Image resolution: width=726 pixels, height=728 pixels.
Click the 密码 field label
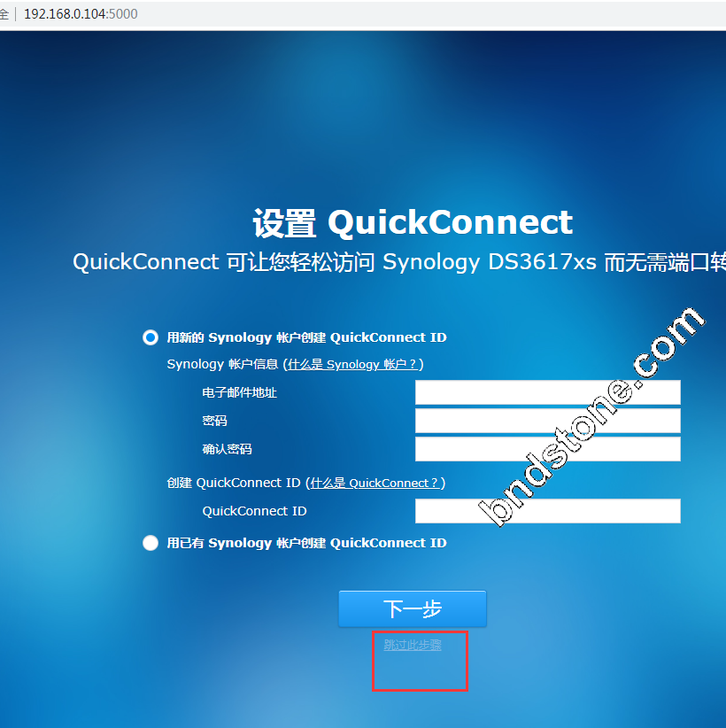[x=214, y=421]
